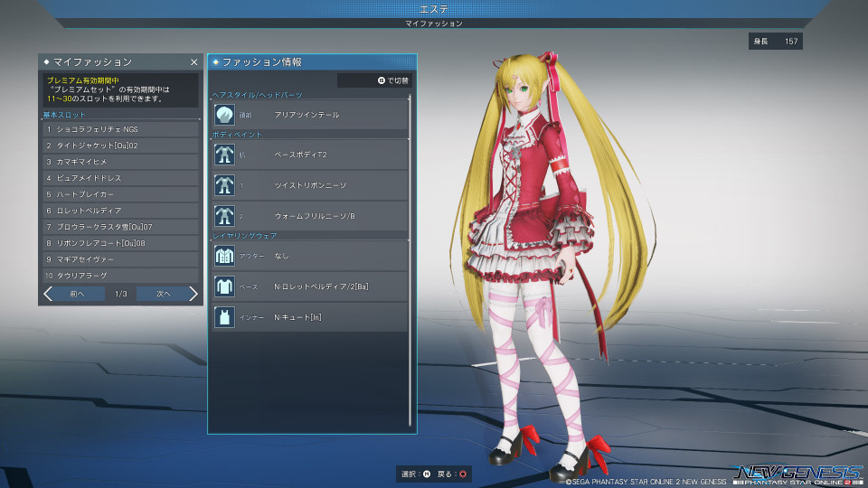Click the ツイストリボンニーソ row
Screen dimensions: 868x488
point(310,185)
